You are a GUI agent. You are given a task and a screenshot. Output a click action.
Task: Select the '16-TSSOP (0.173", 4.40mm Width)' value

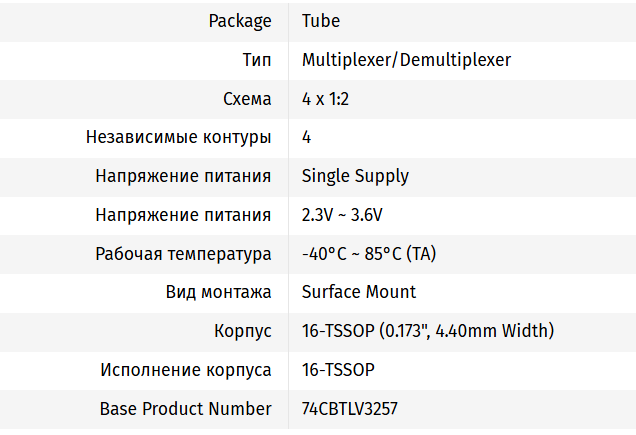[x=428, y=331]
